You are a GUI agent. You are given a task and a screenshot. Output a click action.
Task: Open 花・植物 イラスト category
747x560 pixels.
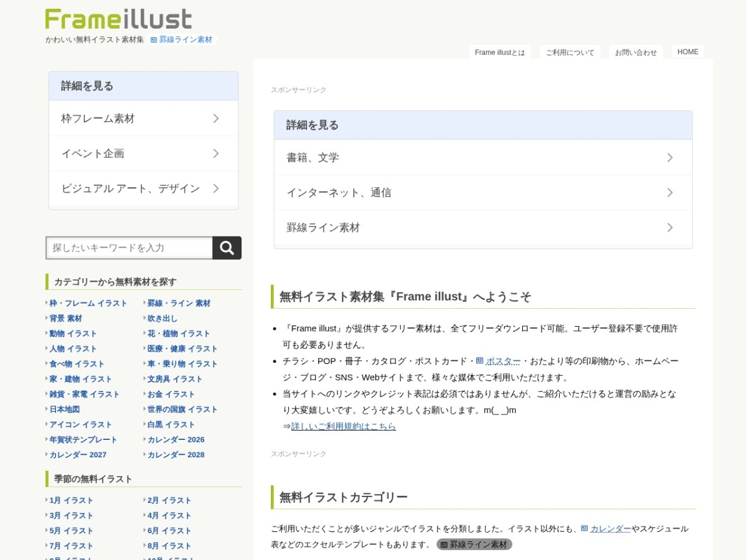point(179,334)
